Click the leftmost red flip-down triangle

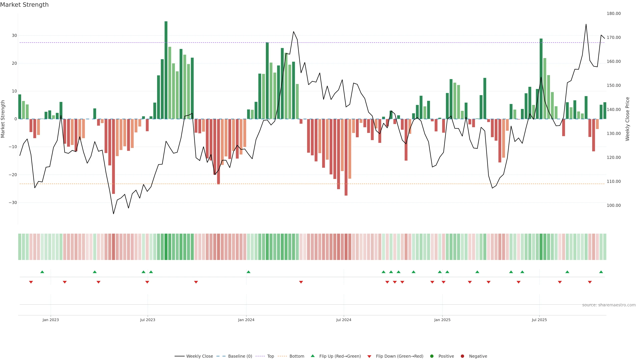click(x=31, y=282)
